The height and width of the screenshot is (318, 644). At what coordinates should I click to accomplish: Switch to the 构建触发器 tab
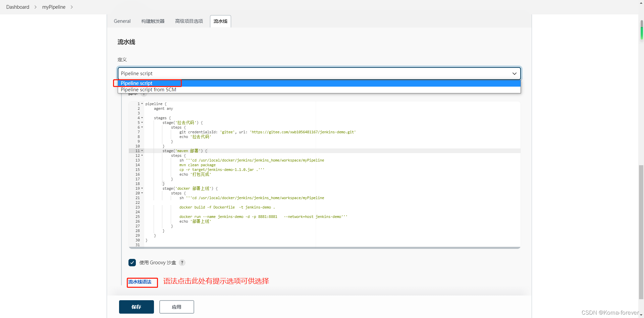click(153, 21)
